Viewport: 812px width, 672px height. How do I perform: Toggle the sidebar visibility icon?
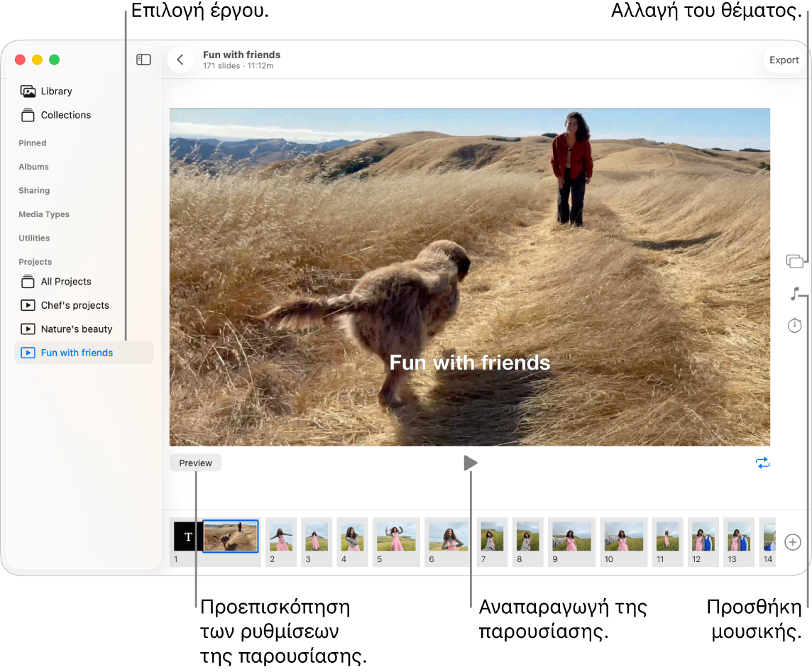(143, 60)
